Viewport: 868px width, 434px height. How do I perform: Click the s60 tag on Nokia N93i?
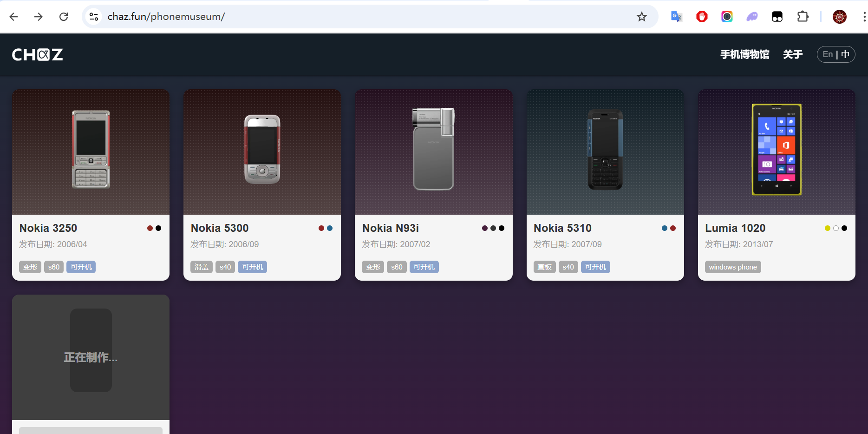[x=397, y=267]
